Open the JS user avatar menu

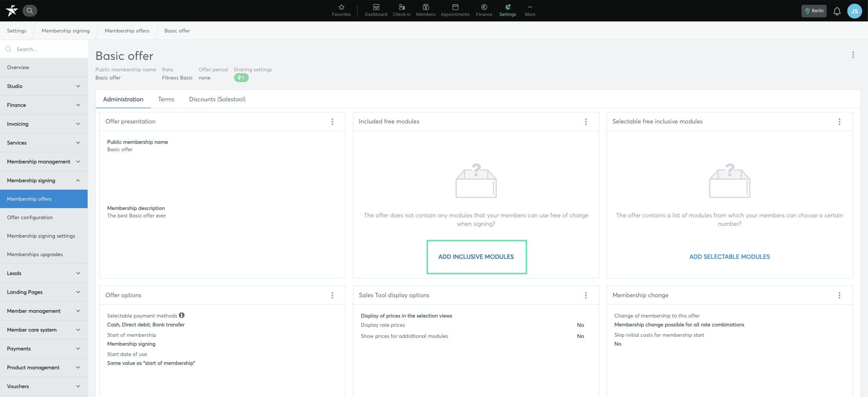pos(855,11)
